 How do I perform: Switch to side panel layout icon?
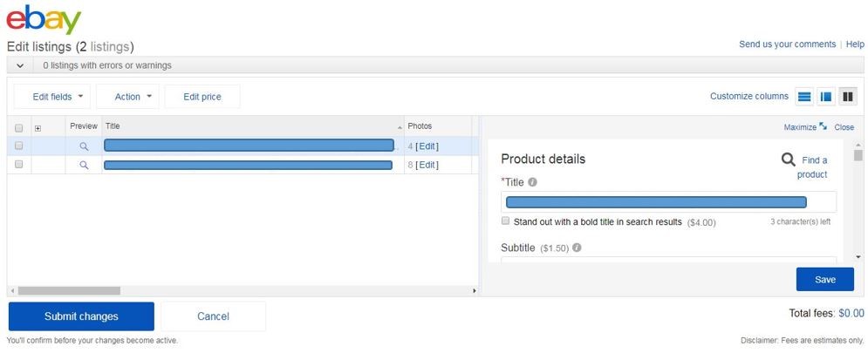[826, 96]
